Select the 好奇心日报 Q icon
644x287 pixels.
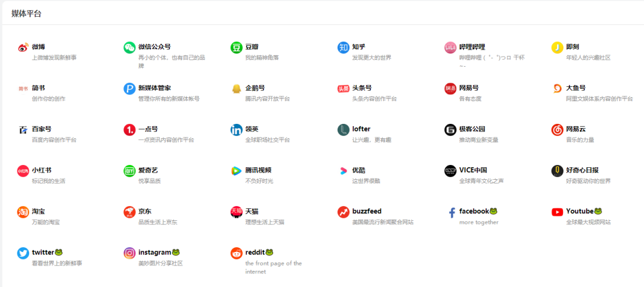point(557,171)
